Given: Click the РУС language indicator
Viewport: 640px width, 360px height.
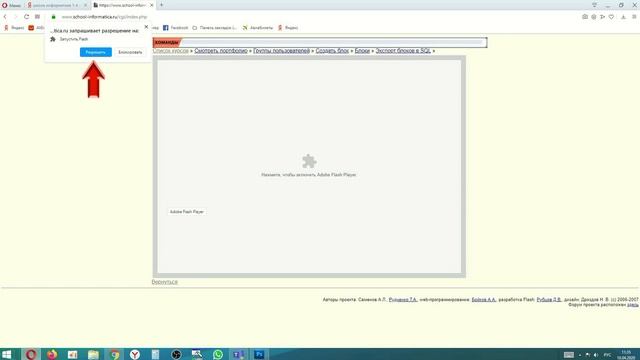Looking at the screenshot, I should click(607, 355).
